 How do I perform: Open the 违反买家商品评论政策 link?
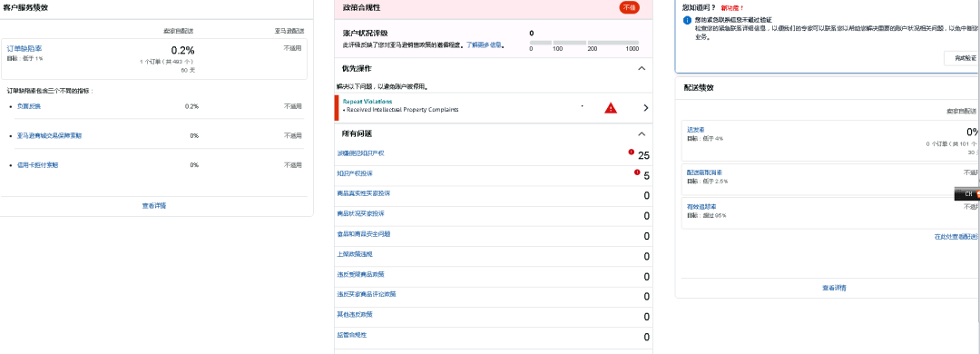(367, 294)
